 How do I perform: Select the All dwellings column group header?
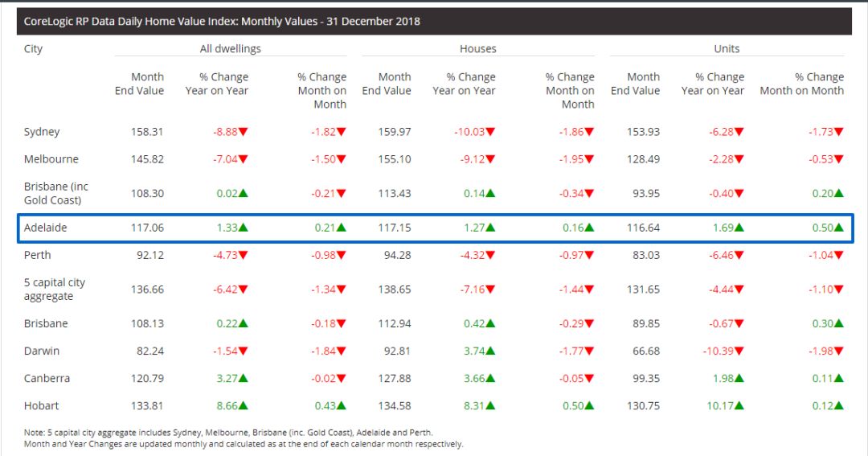(230, 49)
